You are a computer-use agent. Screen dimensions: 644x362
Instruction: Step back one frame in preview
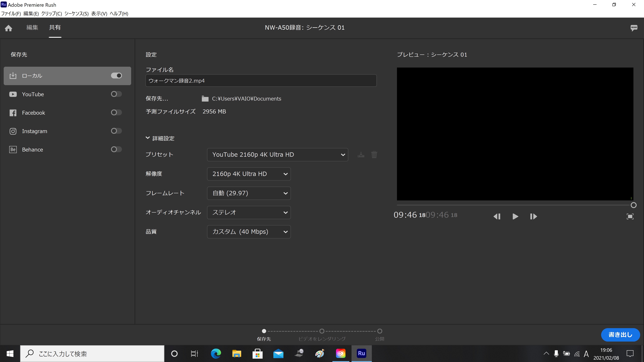coord(497,216)
